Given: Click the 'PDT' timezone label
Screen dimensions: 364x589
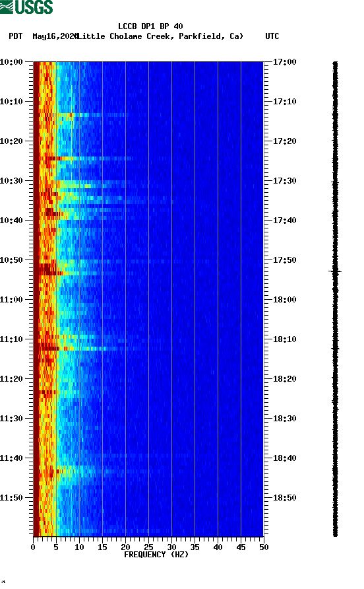Looking at the screenshot, I should tap(16, 36).
